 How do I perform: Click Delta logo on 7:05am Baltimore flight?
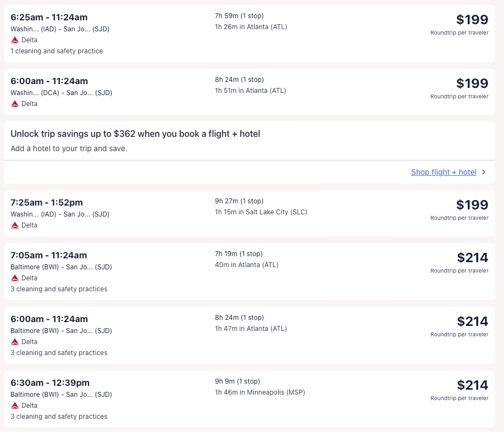pyautogui.click(x=15, y=278)
